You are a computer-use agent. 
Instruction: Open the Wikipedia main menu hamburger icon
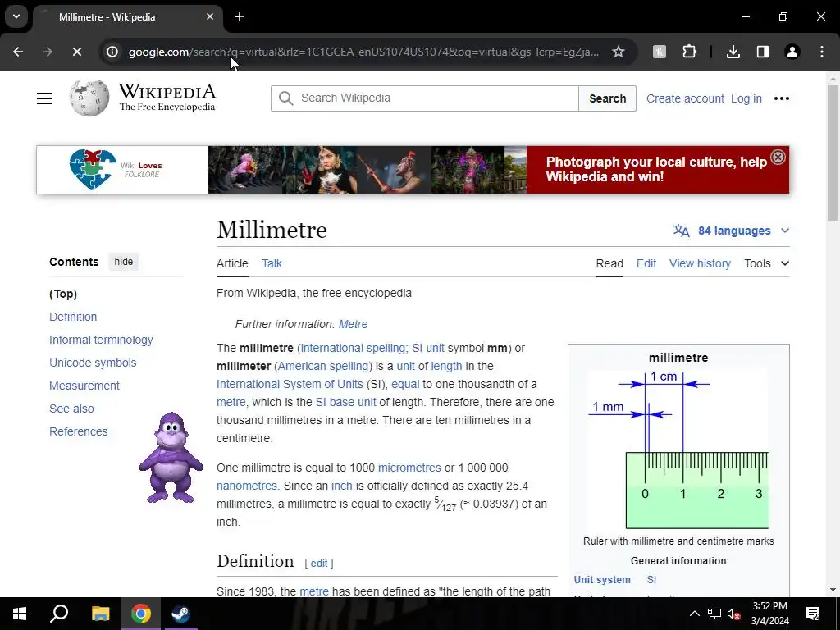(x=44, y=98)
